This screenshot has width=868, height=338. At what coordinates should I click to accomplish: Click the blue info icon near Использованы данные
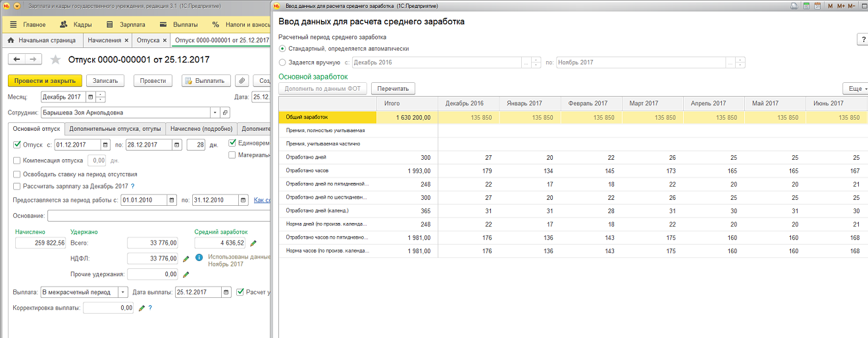199,257
